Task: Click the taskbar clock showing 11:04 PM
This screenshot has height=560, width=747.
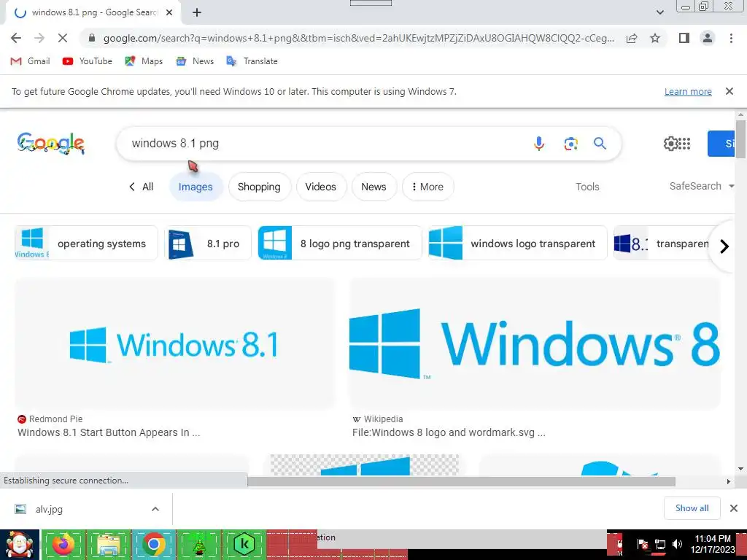Action: coord(712,544)
